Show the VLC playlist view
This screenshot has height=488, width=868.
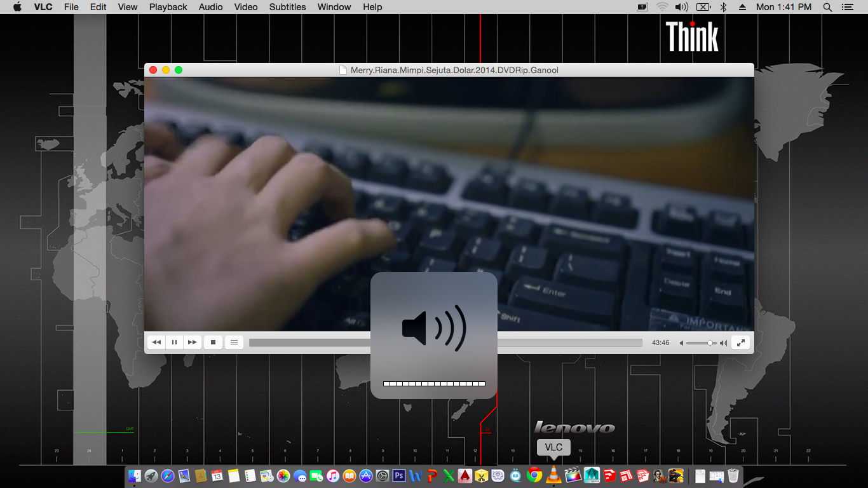point(234,342)
